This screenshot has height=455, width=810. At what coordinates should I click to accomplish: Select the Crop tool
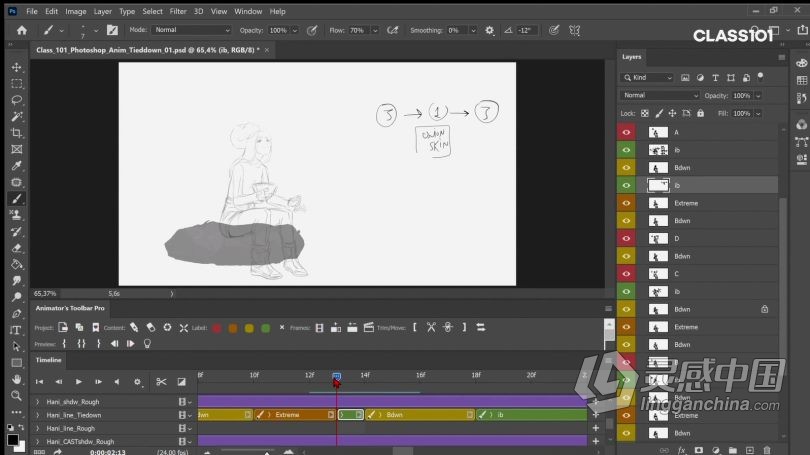[x=17, y=133]
